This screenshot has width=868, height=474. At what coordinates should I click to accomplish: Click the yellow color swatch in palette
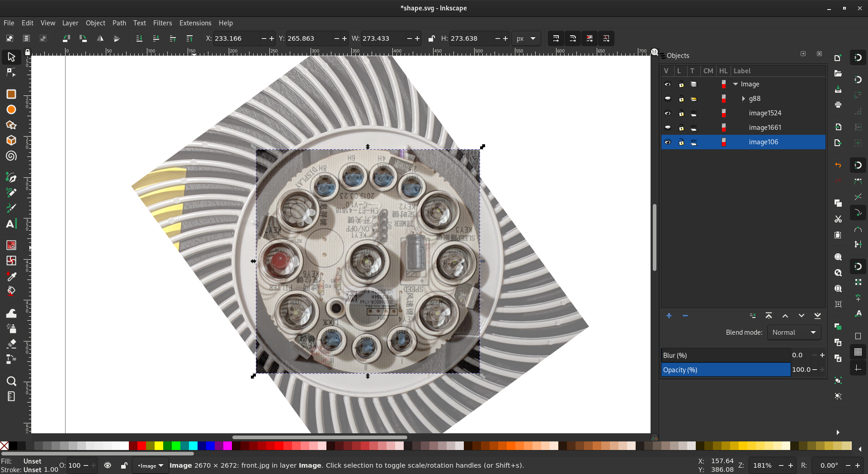(x=159, y=446)
